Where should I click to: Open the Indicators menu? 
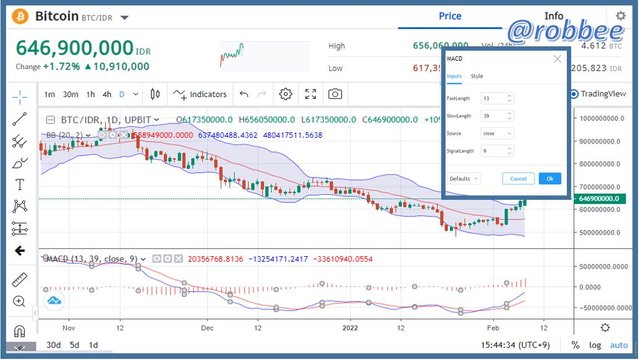tap(200, 94)
